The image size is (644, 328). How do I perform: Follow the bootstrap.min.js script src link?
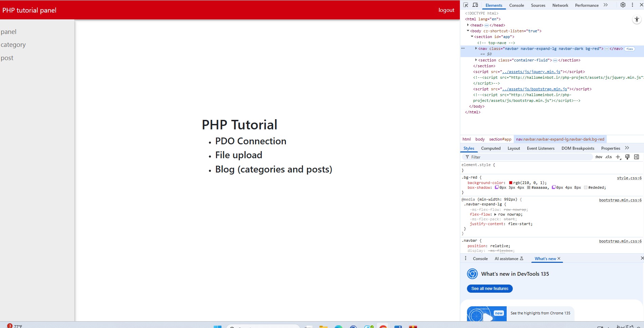pyautogui.click(x=535, y=89)
